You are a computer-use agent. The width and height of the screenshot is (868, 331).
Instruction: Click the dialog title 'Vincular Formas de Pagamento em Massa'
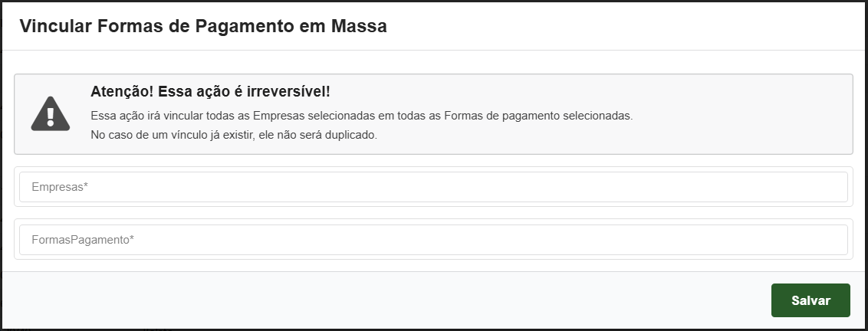[203, 26]
